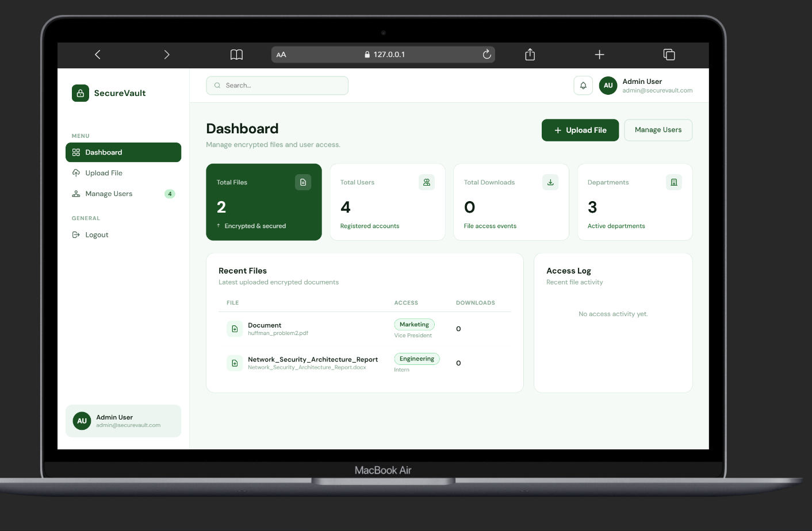Click the Engineering access tag
812x531 pixels.
417,359
